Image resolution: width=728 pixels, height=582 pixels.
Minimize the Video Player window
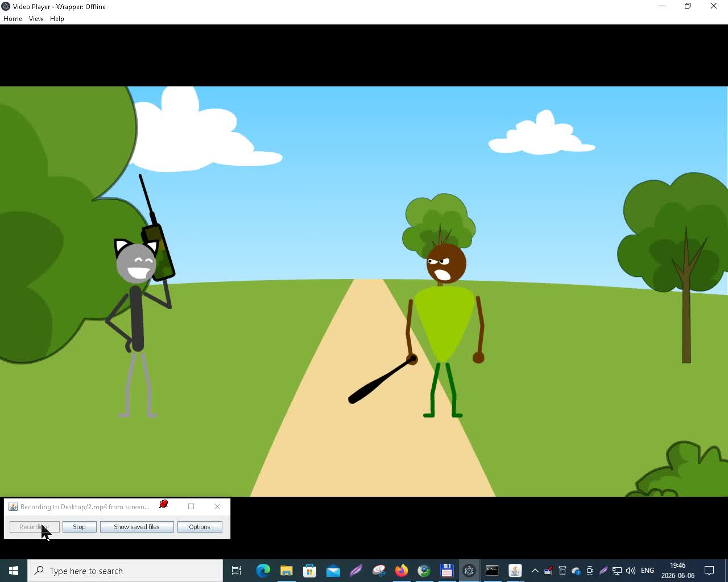[x=662, y=6]
